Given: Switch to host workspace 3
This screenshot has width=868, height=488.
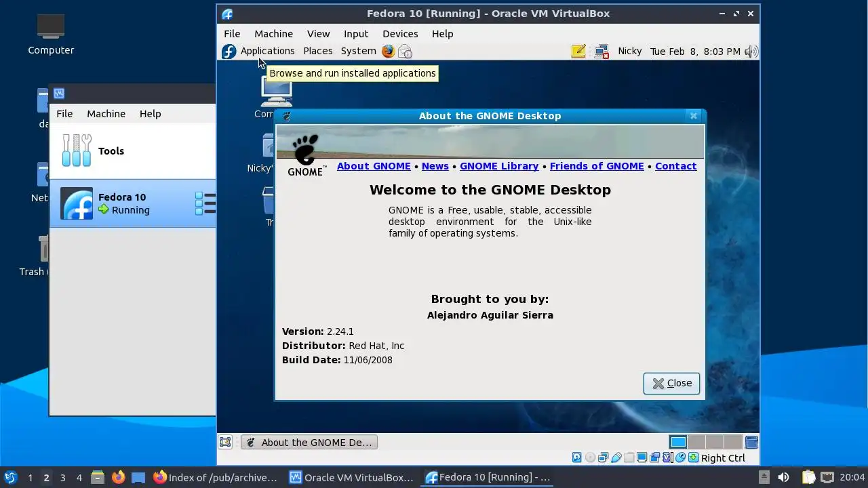Looking at the screenshot, I should [62, 477].
